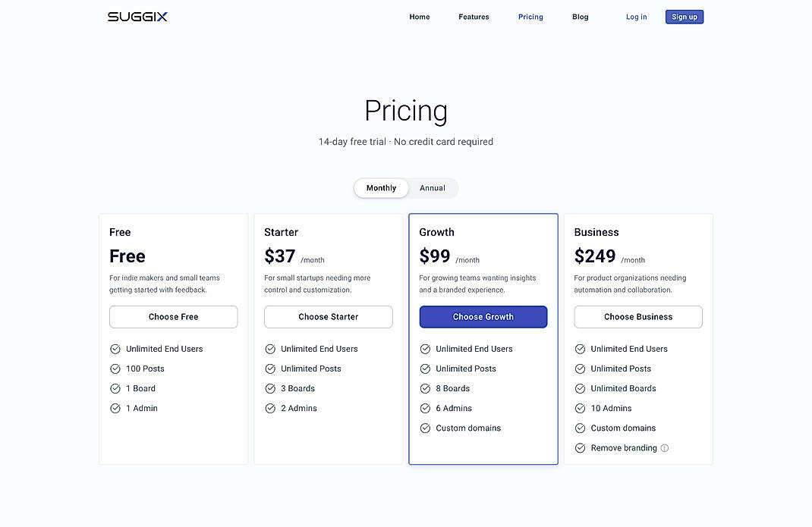Image resolution: width=812 pixels, height=527 pixels.
Task: Click check icon for Starter Unlimited Posts
Action: pos(270,369)
